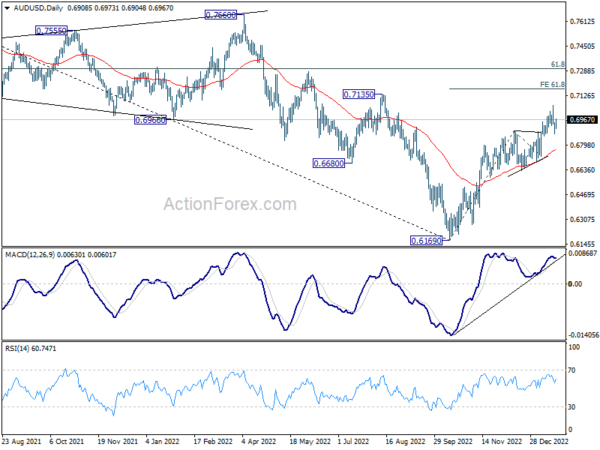Screen dimensions: 600x450
Task: Click the RSI 100 scale label
Action: [574, 347]
